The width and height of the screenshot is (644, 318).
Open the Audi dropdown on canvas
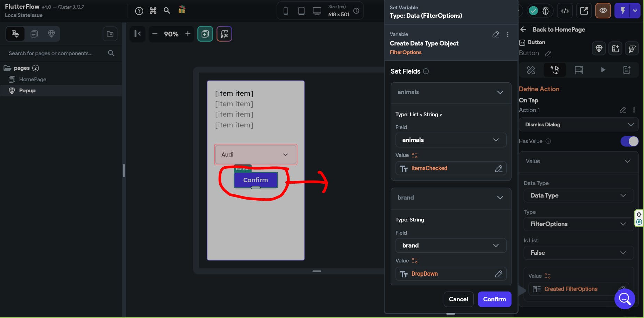[256, 155]
